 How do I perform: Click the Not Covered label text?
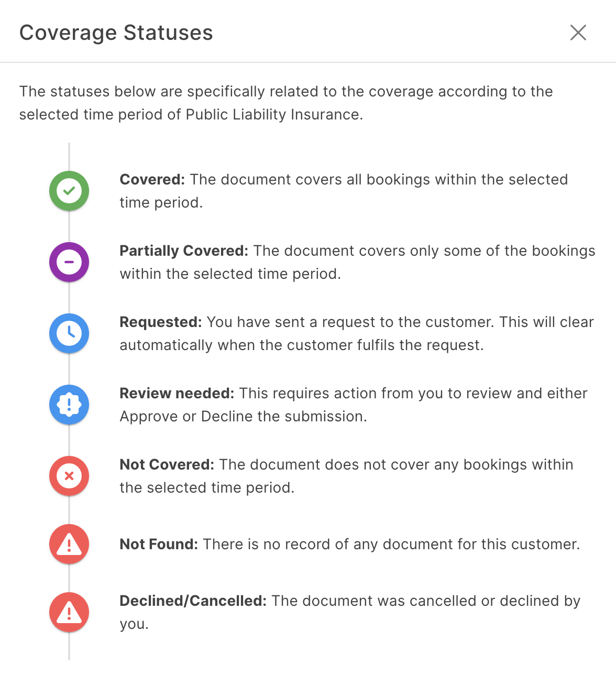pyautogui.click(x=166, y=464)
